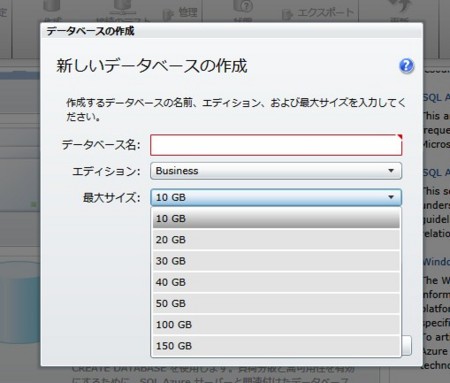This screenshot has height=383, width=450.
Task: Collapse the 最大サイズ 10 GB combo box
Action: [276, 197]
